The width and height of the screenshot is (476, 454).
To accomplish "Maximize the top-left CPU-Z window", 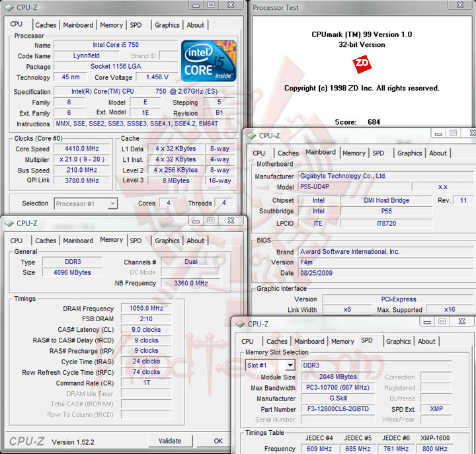I will pos(211,5).
